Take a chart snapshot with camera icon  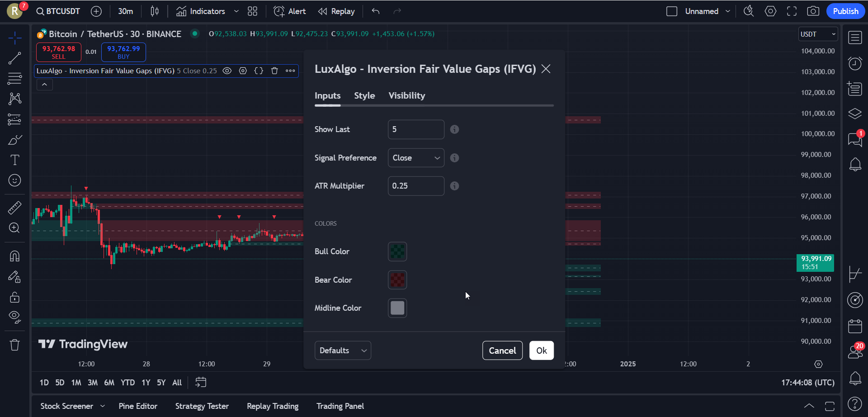pos(813,11)
